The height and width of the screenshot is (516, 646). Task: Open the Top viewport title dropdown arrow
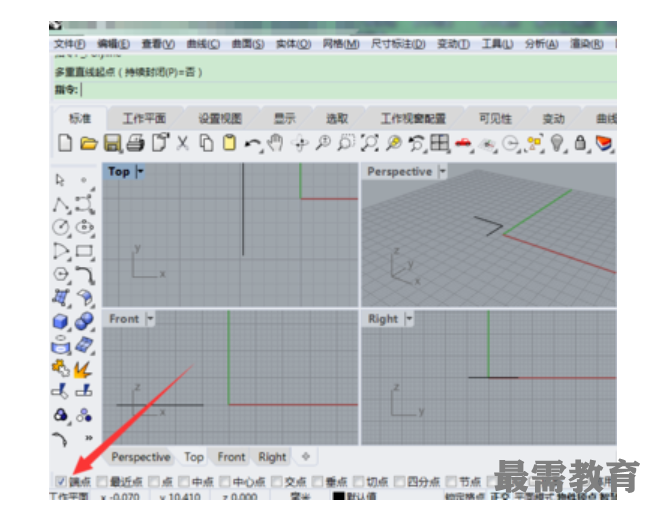pos(140,171)
